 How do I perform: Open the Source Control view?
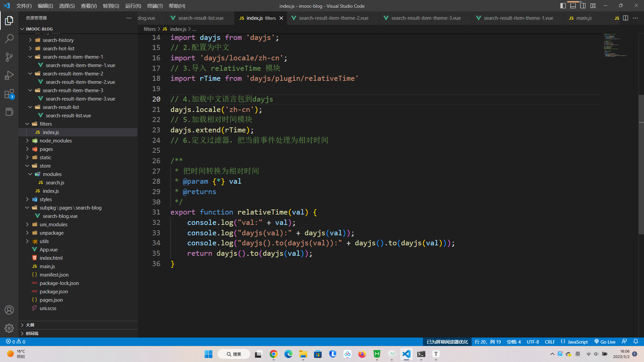pyautogui.click(x=9, y=57)
